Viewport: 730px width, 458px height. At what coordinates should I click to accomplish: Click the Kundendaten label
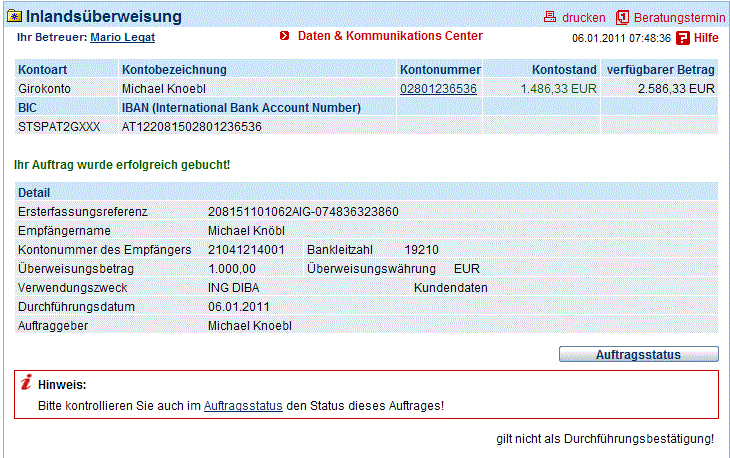click(x=451, y=288)
